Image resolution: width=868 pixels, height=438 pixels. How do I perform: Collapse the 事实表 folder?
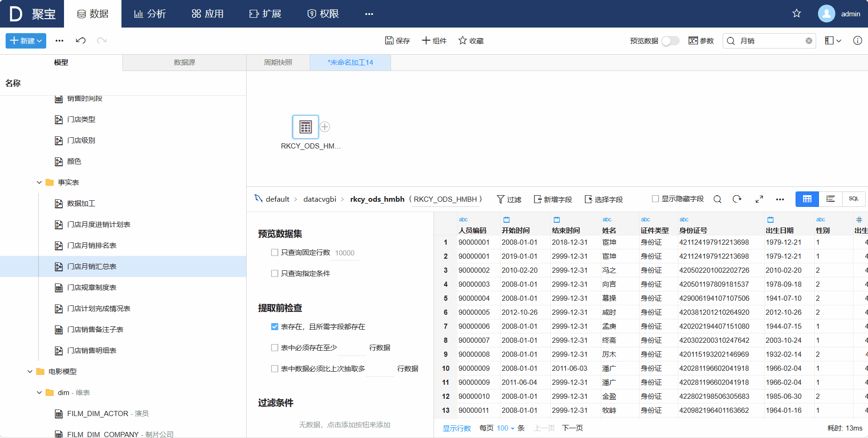pyautogui.click(x=39, y=183)
